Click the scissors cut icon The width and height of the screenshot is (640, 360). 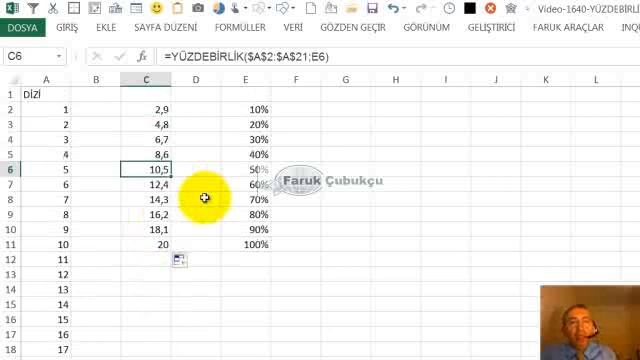[53, 8]
